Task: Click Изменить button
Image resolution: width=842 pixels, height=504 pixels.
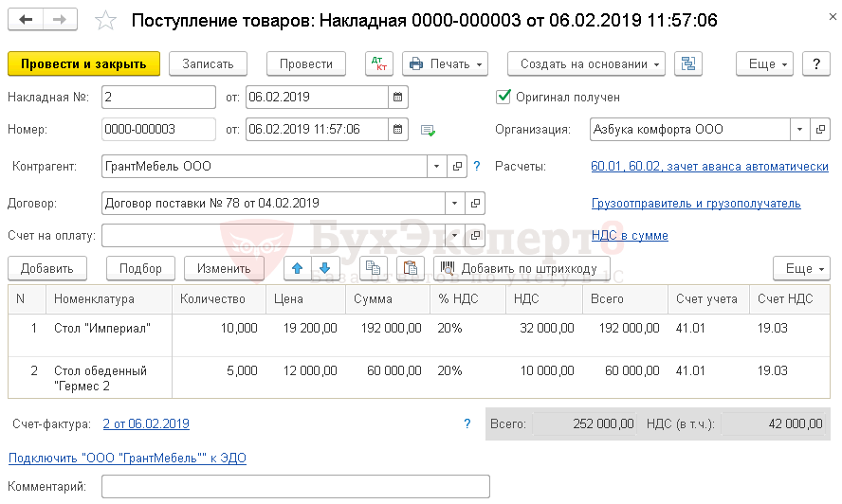Action: pyautogui.click(x=224, y=268)
